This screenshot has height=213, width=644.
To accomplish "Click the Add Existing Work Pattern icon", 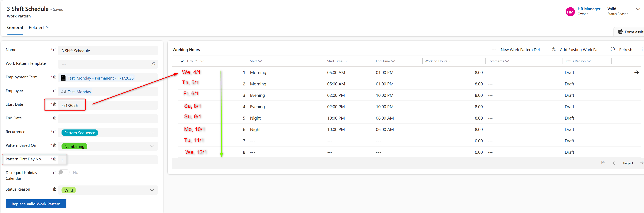I will [x=553, y=50].
